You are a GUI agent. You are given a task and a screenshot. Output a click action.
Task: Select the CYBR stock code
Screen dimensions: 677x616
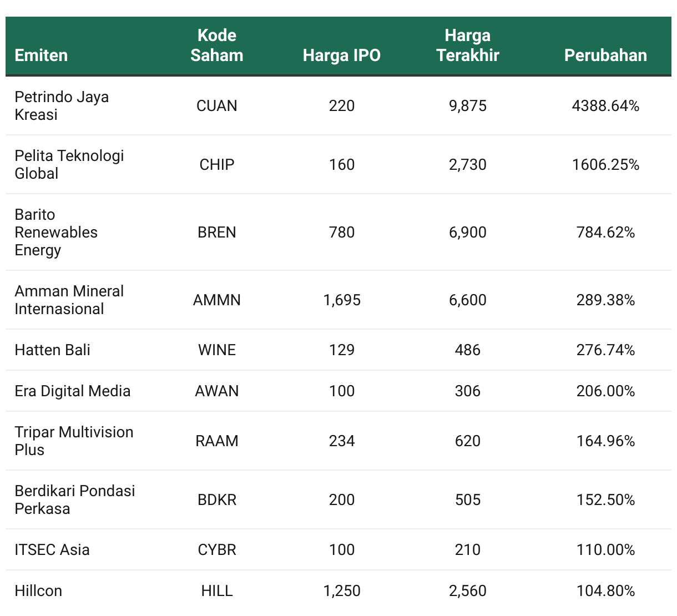click(x=216, y=549)
